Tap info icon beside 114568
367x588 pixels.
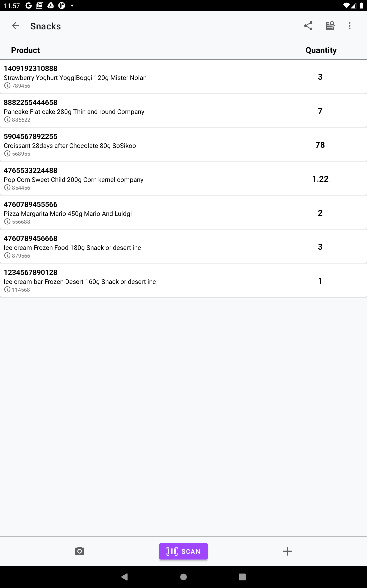[7, 289]
